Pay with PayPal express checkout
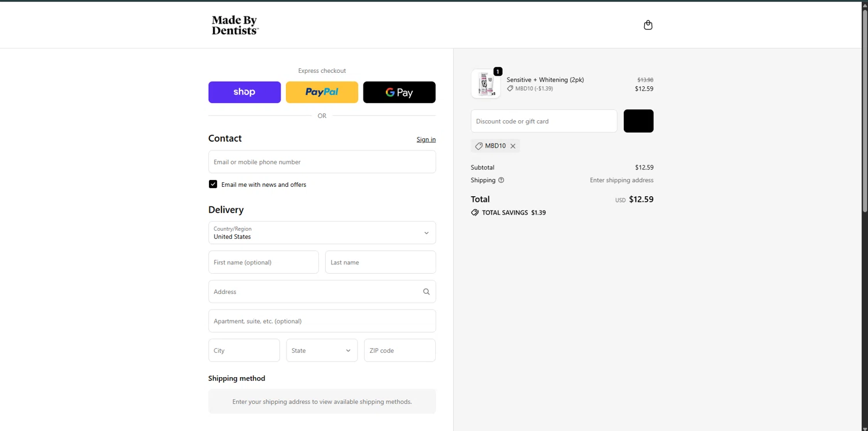This screenshot has height=431, width=868. click(322, 92)
